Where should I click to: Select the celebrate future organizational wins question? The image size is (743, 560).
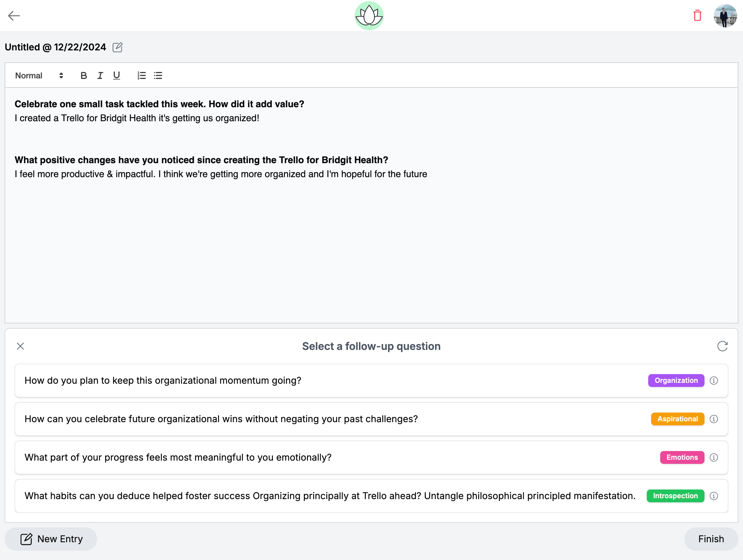(371, 419)
